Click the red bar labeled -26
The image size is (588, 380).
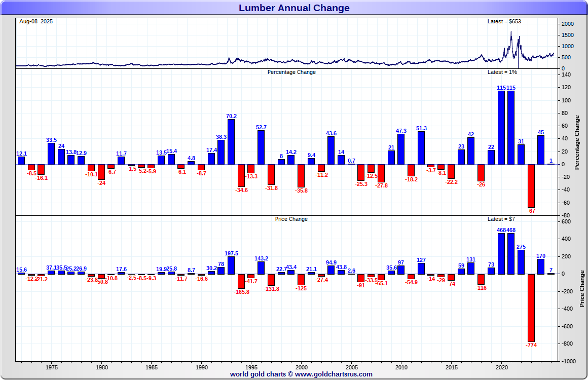point(481,173)
